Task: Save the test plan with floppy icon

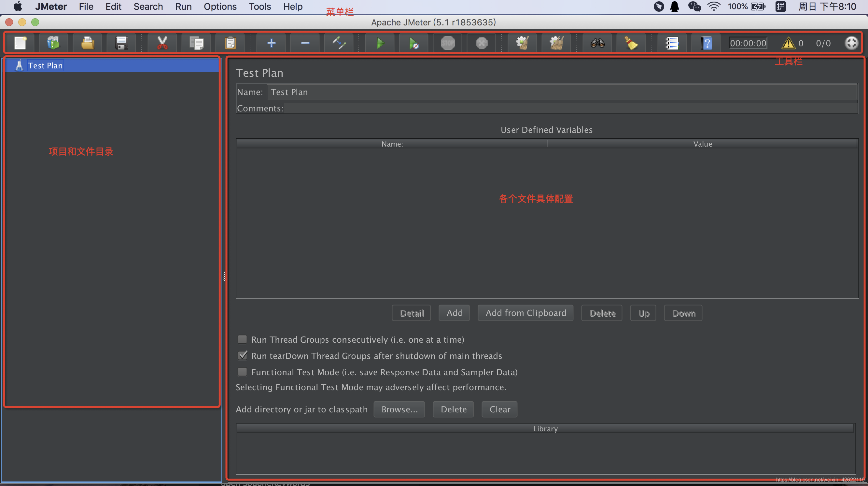Action: 121,43
